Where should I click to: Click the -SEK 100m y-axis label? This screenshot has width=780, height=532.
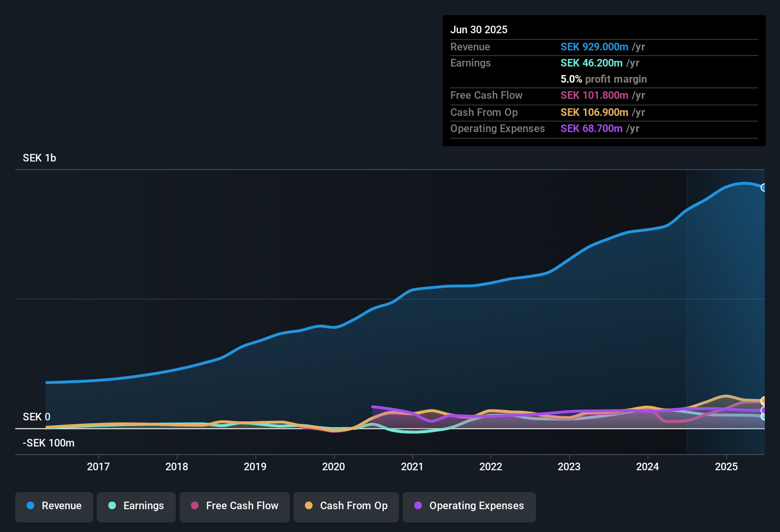click(x=48, y=443)
